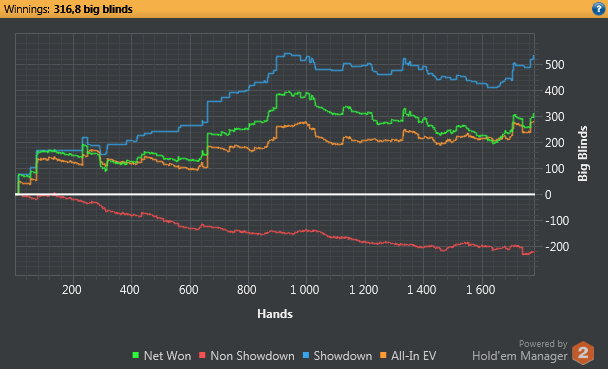Viewport: 608px width, 369px height.
Task: Select the Net Won legend label
Action: point(167,356)
